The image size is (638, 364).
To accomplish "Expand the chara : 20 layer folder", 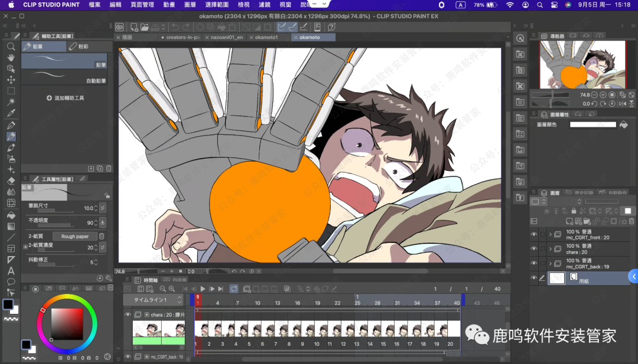I will point(551,249).
